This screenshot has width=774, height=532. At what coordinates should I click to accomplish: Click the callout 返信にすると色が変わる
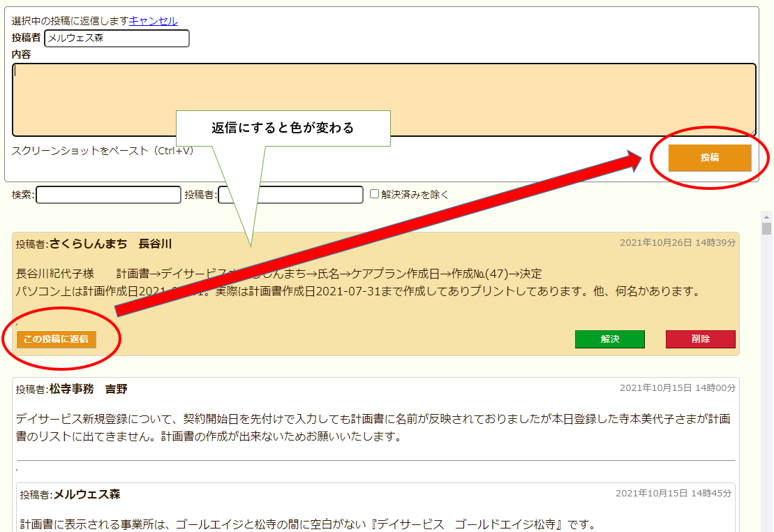[x=283, y=128]
